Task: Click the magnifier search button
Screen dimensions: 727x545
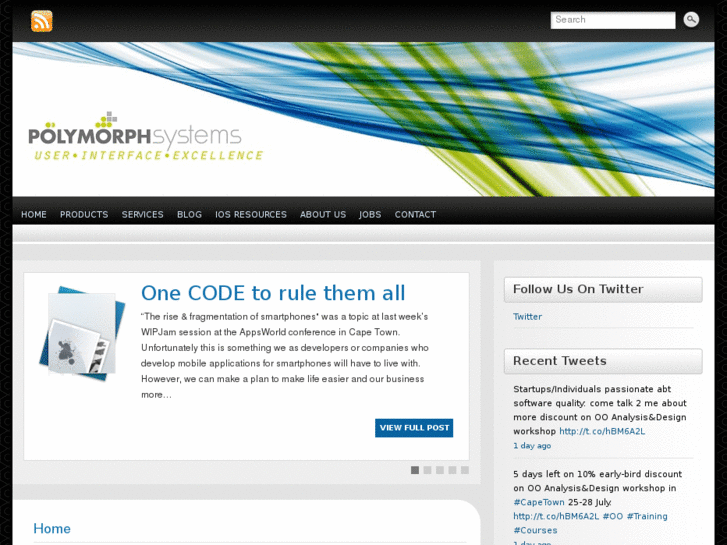Action: click(x=691, y=19)
